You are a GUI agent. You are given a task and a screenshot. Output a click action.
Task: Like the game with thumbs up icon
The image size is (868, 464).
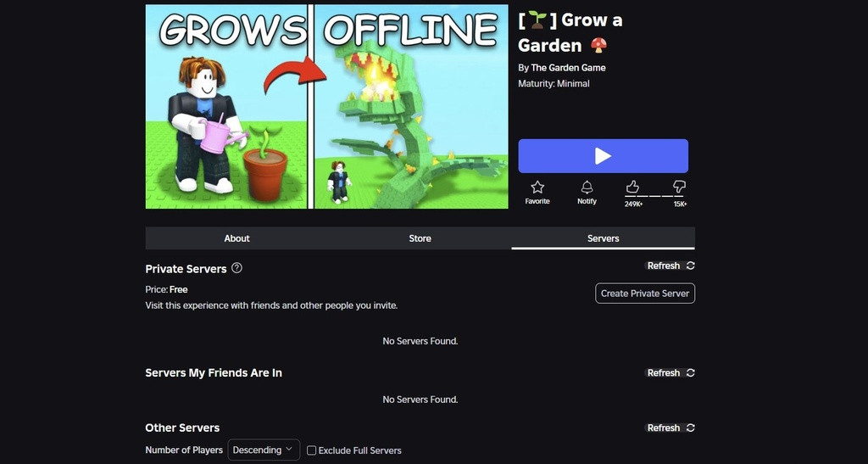coord(632,187)
